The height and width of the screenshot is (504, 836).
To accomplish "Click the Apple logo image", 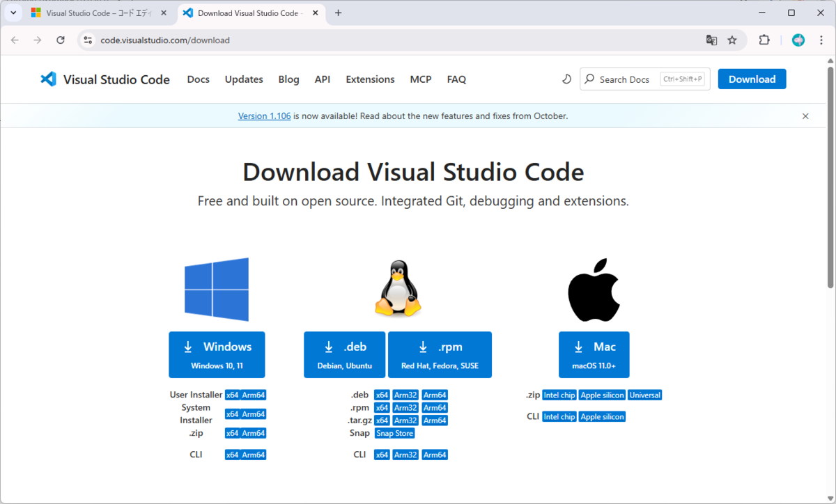I will (594, 290).
